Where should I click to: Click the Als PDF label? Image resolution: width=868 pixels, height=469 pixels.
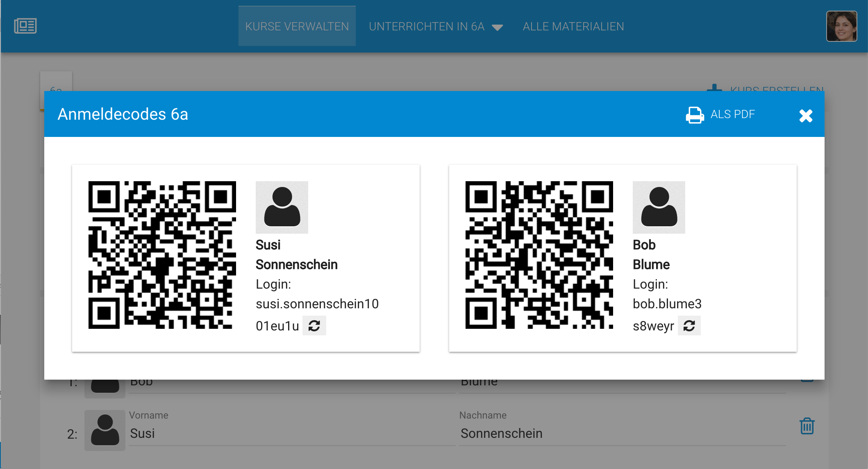click(732, 114)
